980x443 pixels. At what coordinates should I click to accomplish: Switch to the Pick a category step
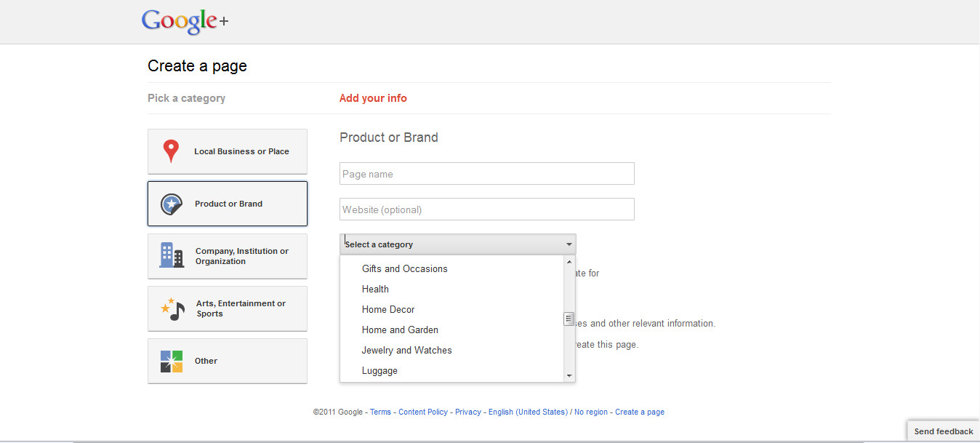pos(186,98)
